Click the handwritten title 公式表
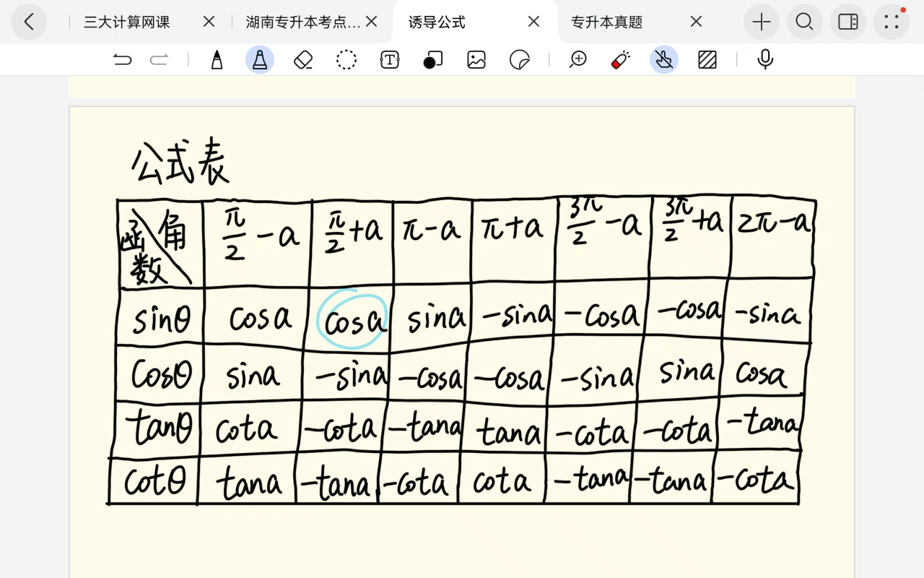 coord(180,160)
